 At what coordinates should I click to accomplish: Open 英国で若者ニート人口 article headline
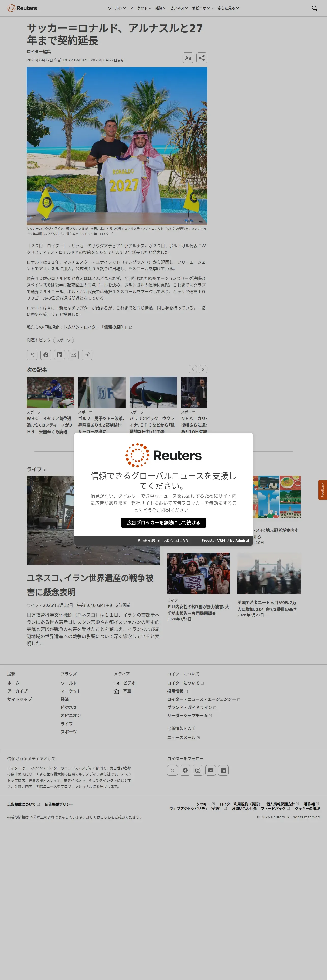pyautogui.click(x=267, y=606)
